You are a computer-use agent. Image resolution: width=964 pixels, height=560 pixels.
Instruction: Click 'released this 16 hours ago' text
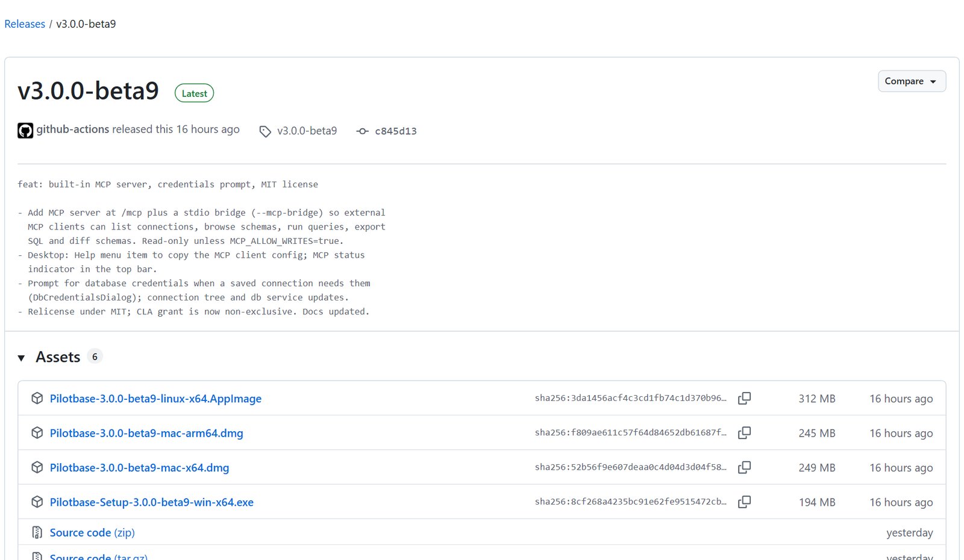pos(176,129)
